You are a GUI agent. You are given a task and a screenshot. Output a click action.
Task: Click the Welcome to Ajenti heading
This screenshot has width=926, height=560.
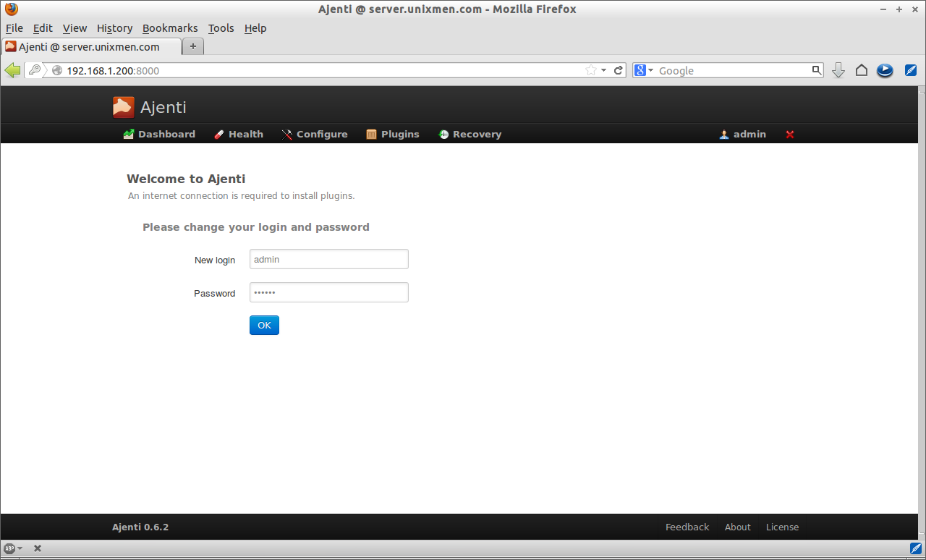186,179
